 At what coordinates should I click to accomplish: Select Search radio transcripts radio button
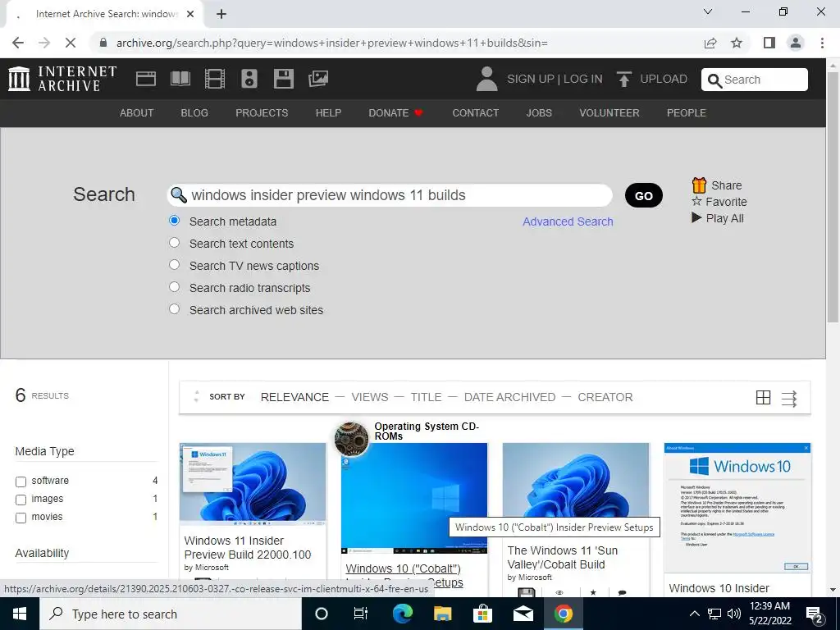pyautogui.click(x=174, y=286)
